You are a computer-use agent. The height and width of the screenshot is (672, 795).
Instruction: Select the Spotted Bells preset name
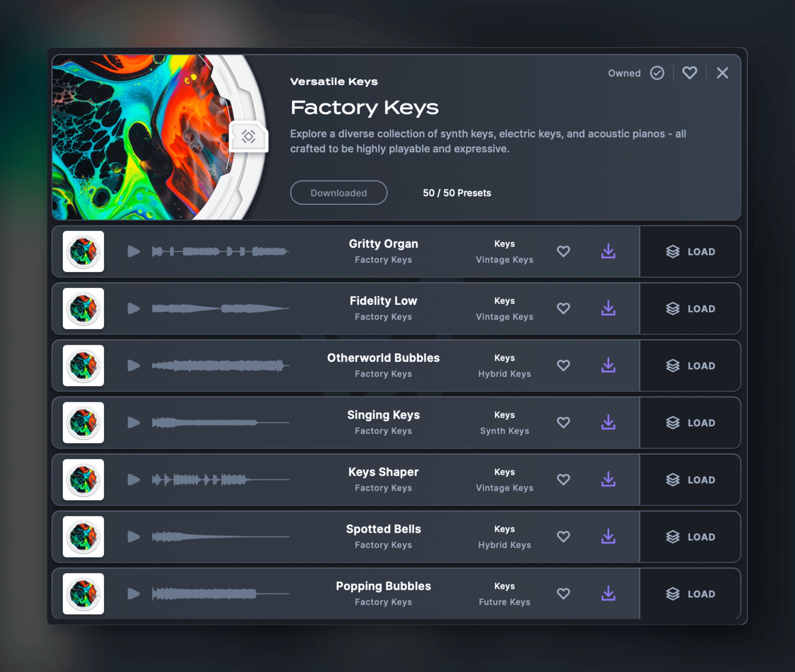pyautogui.click(x=383, y=529)
